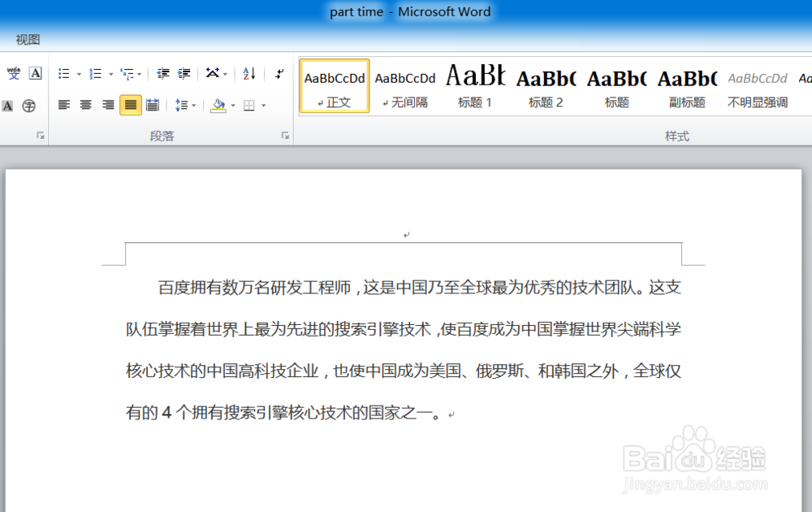Apply the 无间隔 style
Screen dimensions: 812x512
[405, 86]
